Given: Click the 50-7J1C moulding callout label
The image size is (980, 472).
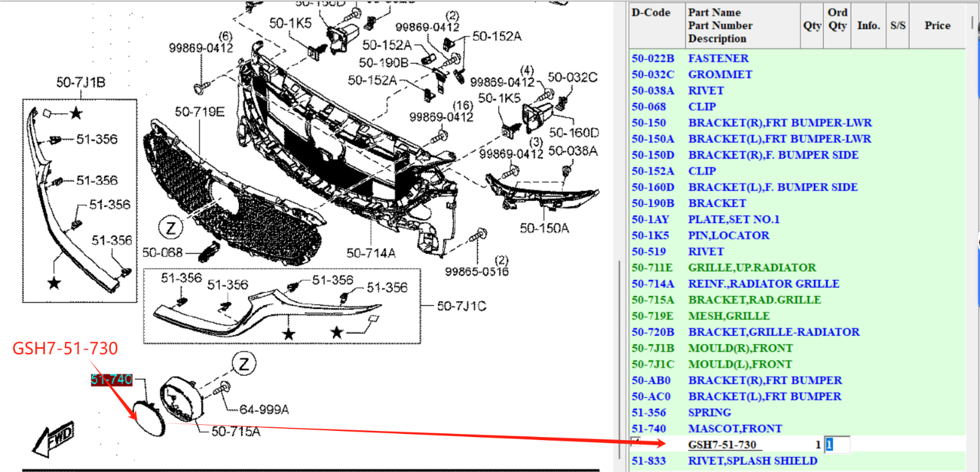Looking at the screenshot, I should pyautogui.click(x=461, y=306).
